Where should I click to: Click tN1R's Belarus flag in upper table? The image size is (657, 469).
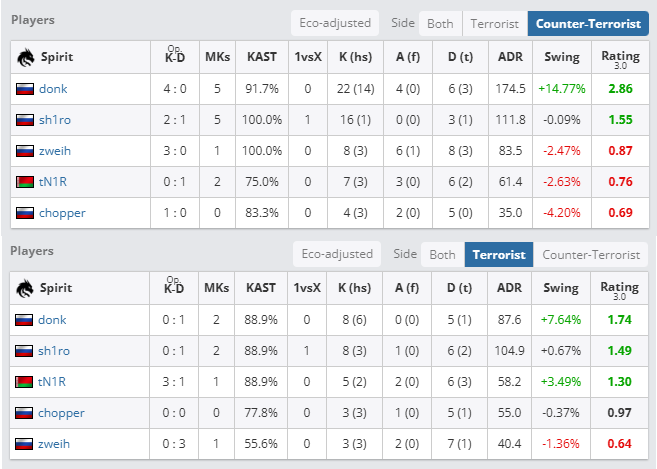pyautogui.click(x=26, y=182)
